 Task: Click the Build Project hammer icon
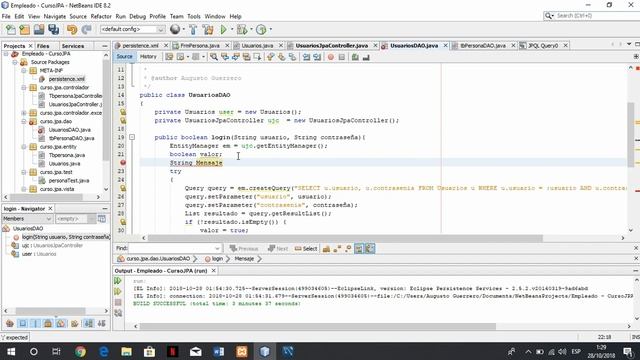tap(193, 29)
